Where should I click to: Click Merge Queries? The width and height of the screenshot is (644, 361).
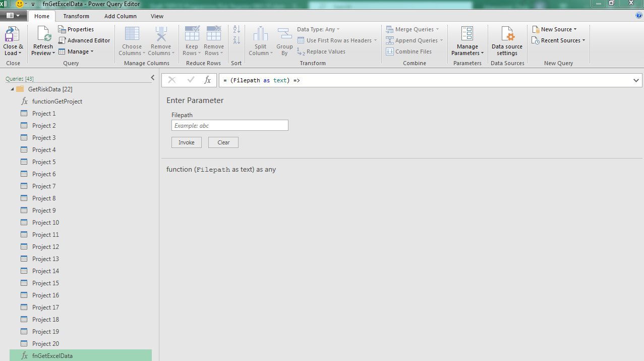click(x=412, y=29)
